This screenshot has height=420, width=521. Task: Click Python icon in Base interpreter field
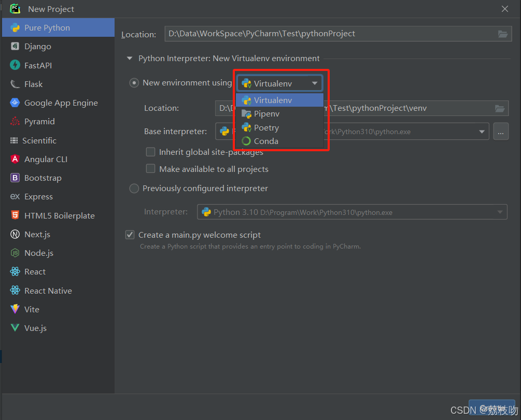click(224, 131)
